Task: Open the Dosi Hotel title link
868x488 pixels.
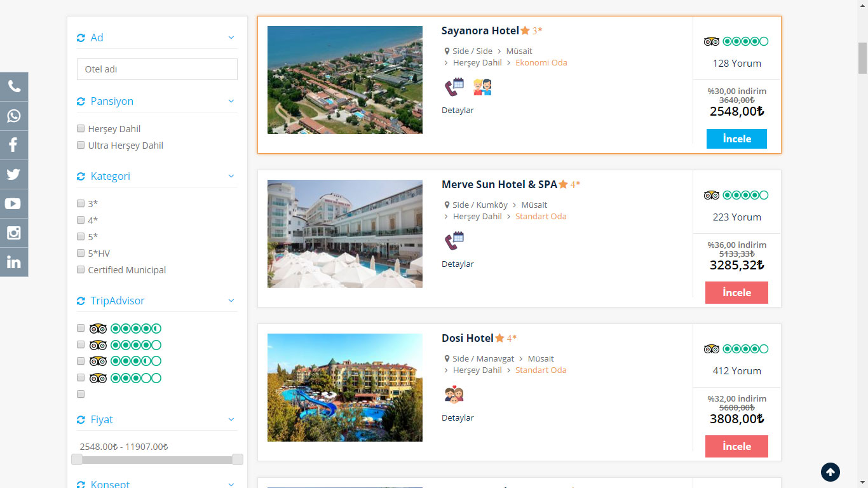Action: 468,338
